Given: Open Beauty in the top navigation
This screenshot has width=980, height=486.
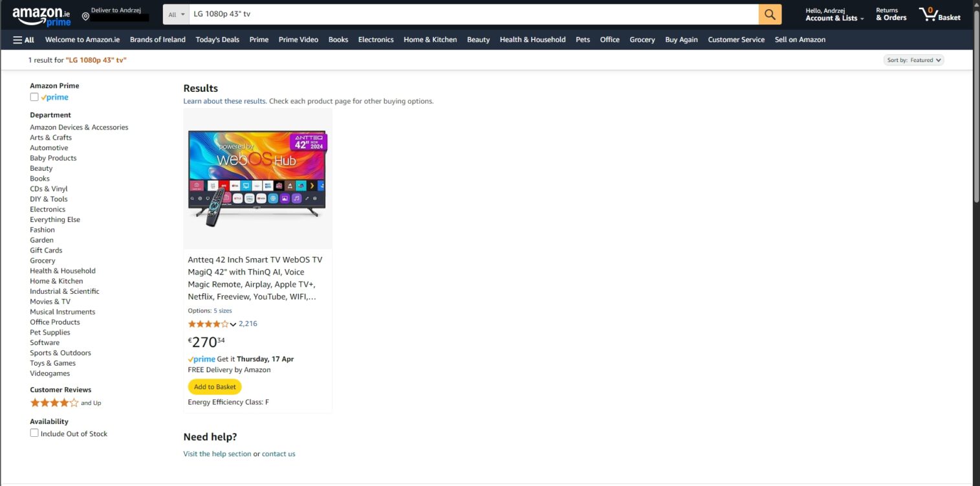Looking at the screenshot, I should point(478,39).
